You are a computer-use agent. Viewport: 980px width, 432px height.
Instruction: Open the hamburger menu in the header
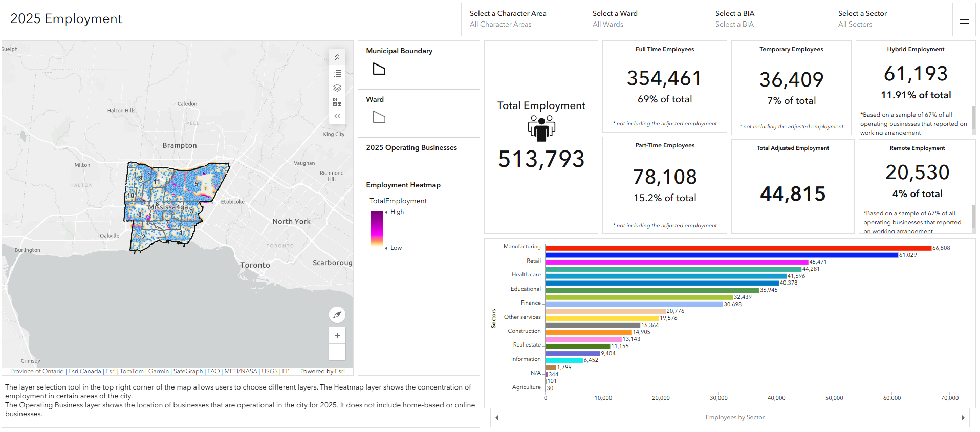[x=964, y=19]
